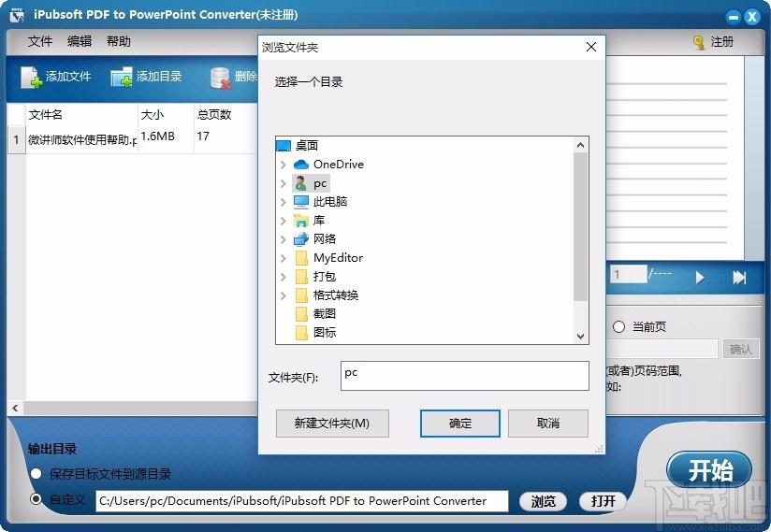Click the Add File toolbar icon

point(31,77)
